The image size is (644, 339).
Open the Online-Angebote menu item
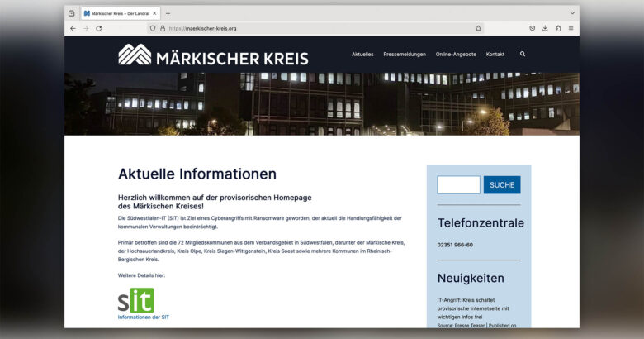[x=456, y=55]
